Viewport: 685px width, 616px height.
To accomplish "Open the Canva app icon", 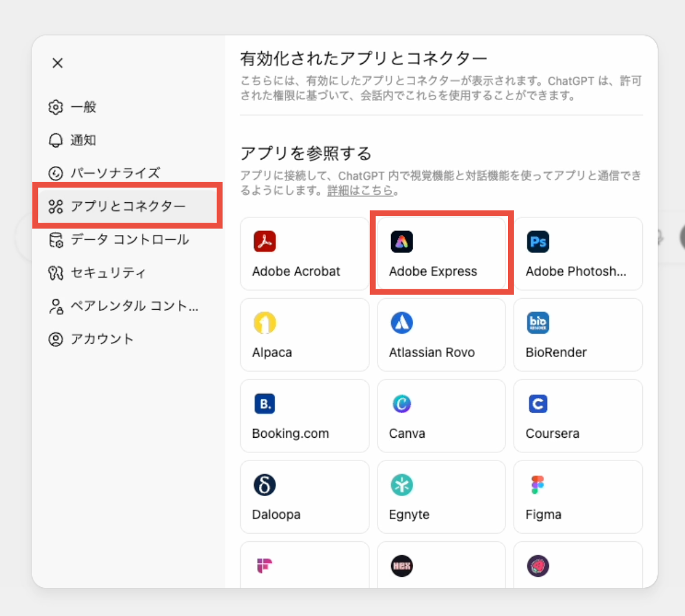I will tap(402, 404).
